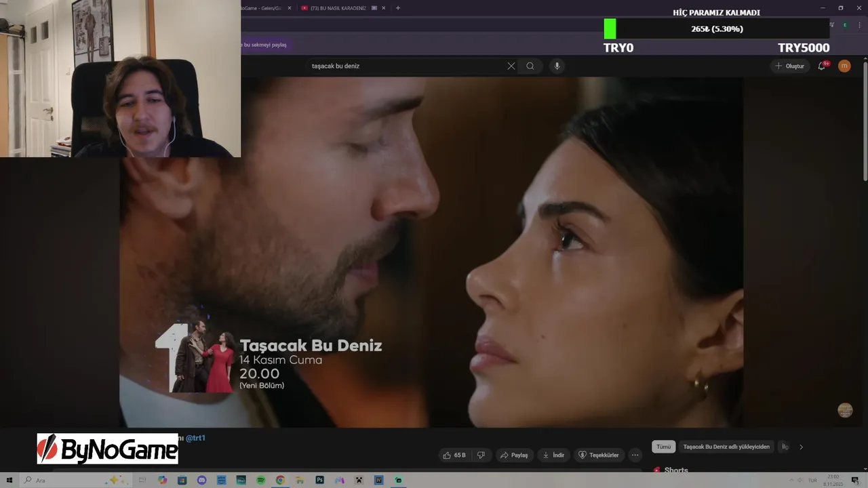This screenshot has height=488, width=868.
Task: Open YouTube notifications bell
Action: coord(822,66)
